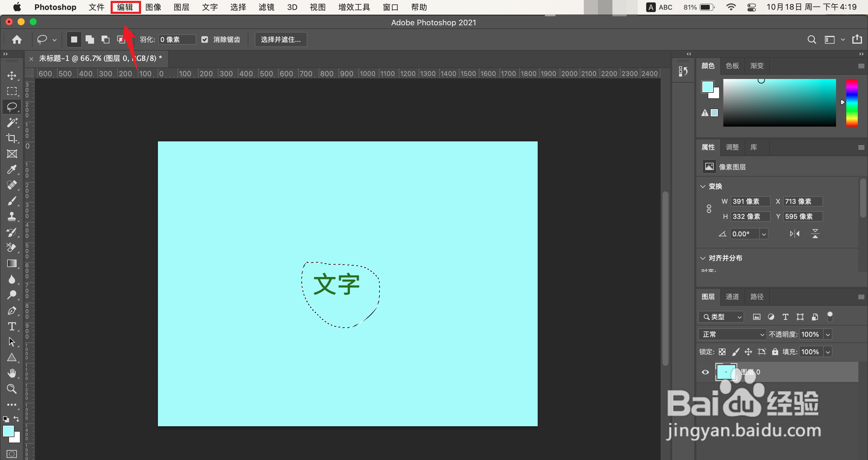Open the layer 类型 filter dropdown
Viewport: 868px width, 460px height.
[x=721, y=317]
